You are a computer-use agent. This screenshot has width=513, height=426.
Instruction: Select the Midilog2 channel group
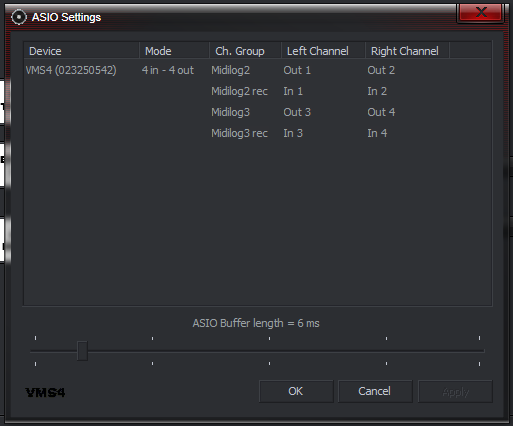[231, 70]
